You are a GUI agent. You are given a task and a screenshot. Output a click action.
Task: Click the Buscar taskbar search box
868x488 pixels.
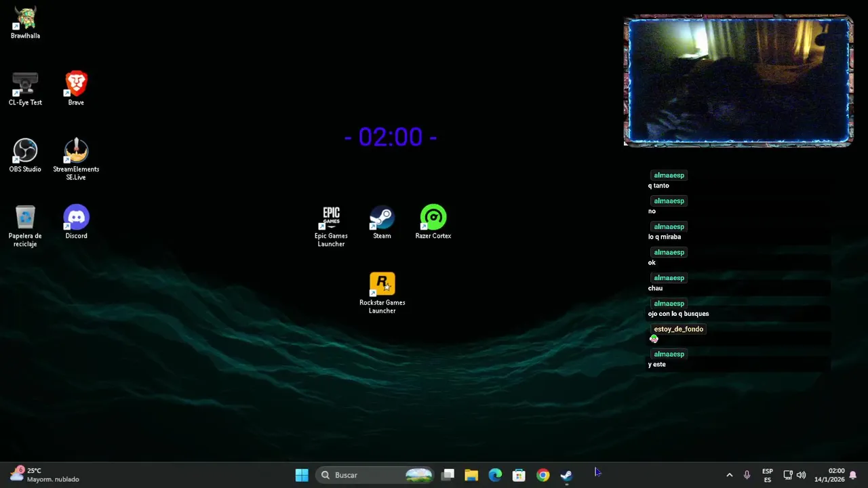tap(376, 475)
